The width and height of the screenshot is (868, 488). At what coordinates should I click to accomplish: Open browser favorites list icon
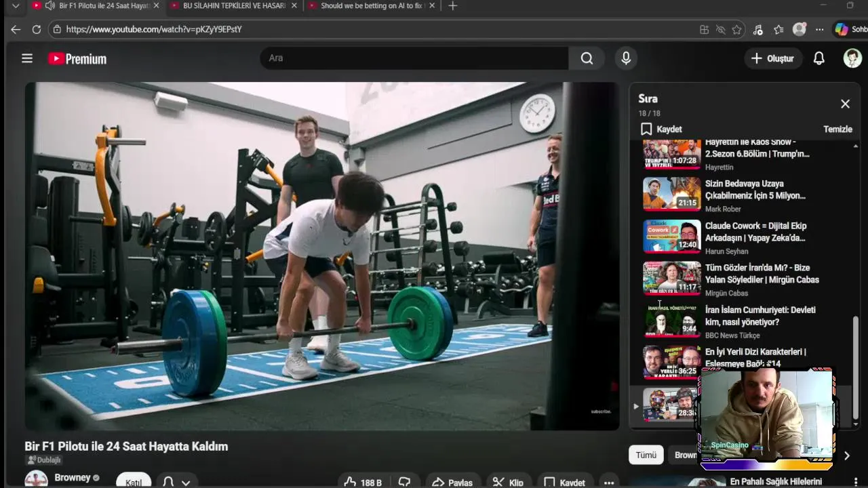[778, 30]
